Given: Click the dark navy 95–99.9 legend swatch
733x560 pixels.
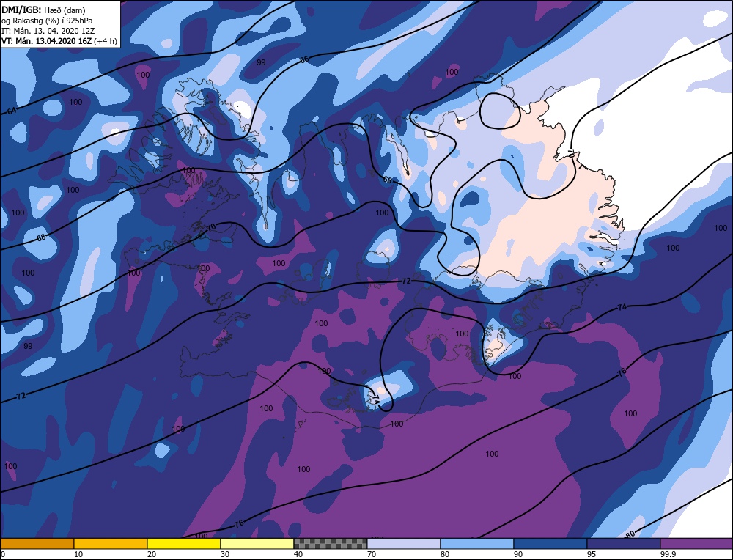Looking at the screenshot, I should pos(624,543).
